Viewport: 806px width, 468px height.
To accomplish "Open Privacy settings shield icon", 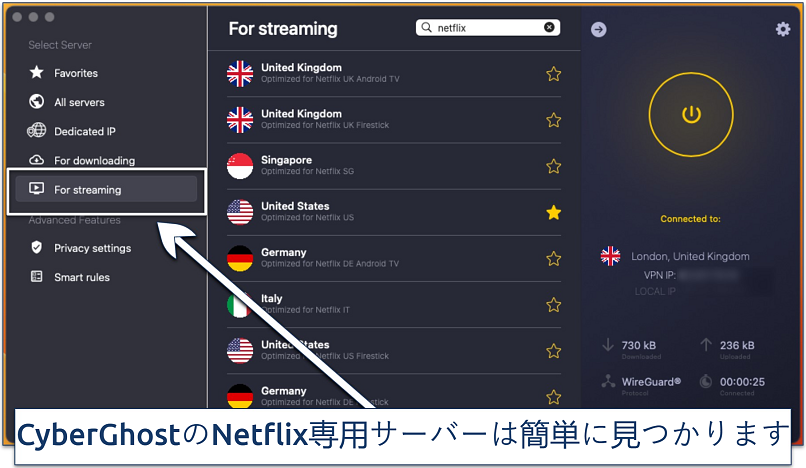I will point(36,248).
